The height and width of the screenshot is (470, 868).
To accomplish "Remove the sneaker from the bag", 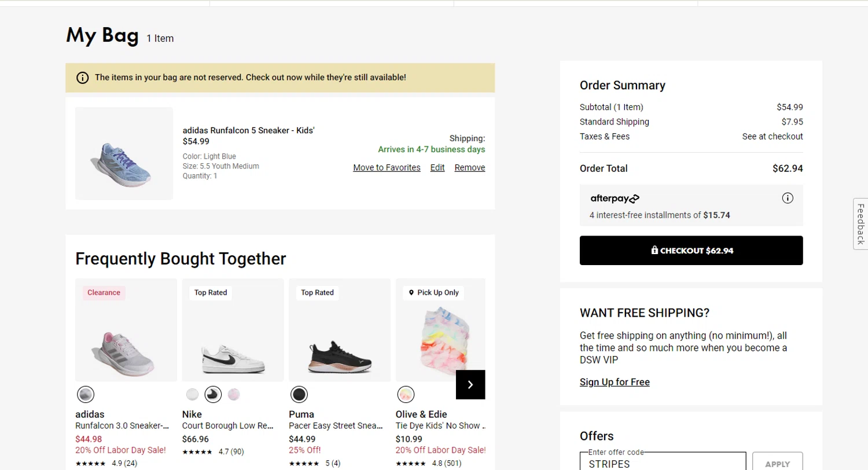I will coord(470,168).
